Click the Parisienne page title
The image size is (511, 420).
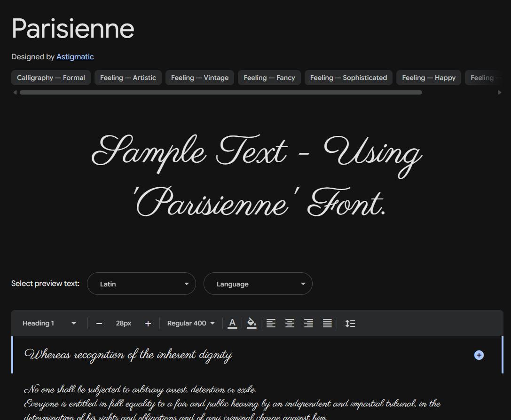pos(73,29)
